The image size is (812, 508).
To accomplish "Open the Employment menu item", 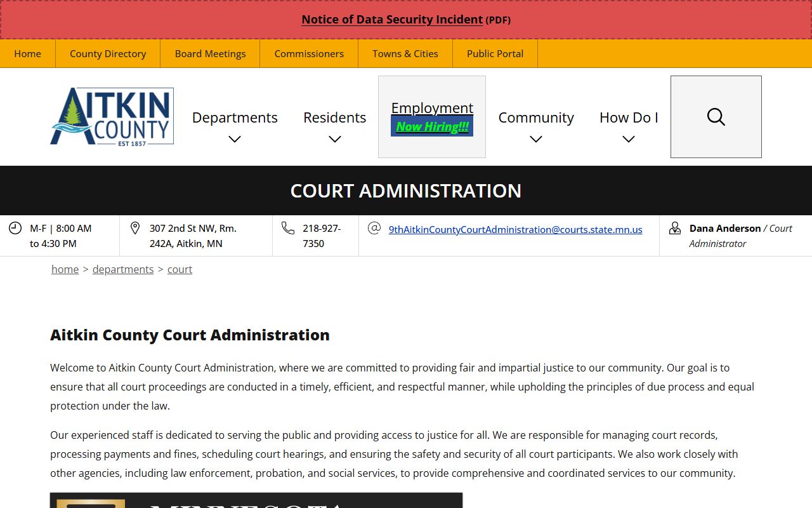I will 432,108.
